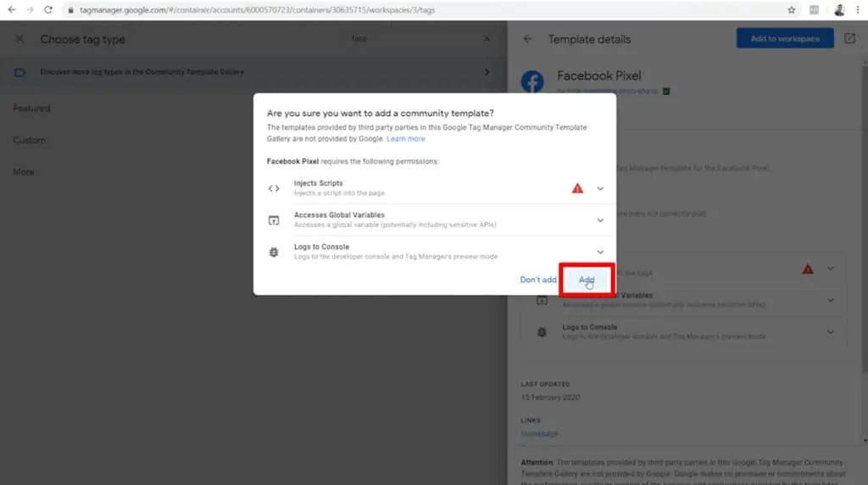Screen dimensions: 868x485
Task: Click the Template details scrollbar
Action: tap(865, 219)
